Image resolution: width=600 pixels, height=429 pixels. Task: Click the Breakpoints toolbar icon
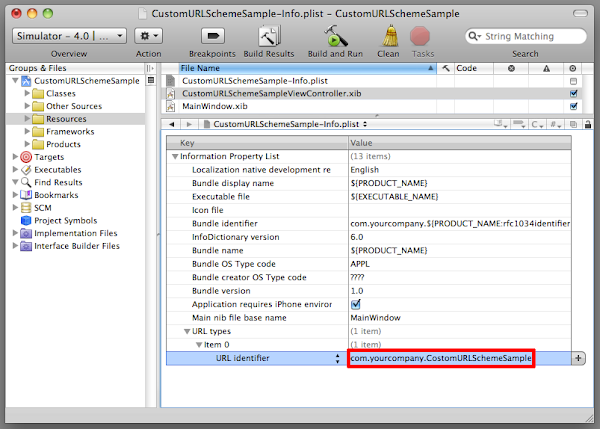(x=213, y=36)
